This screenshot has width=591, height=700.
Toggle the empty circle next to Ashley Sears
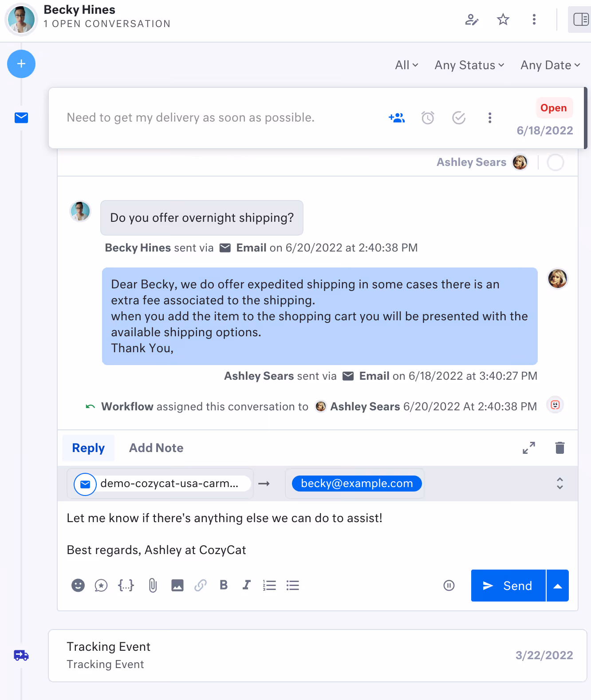(556, 162)
